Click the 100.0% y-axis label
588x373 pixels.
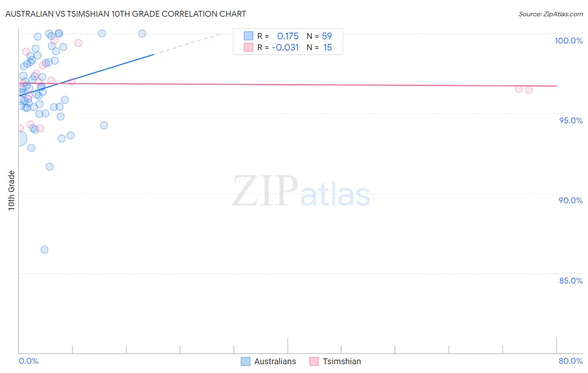pos(568,41)
